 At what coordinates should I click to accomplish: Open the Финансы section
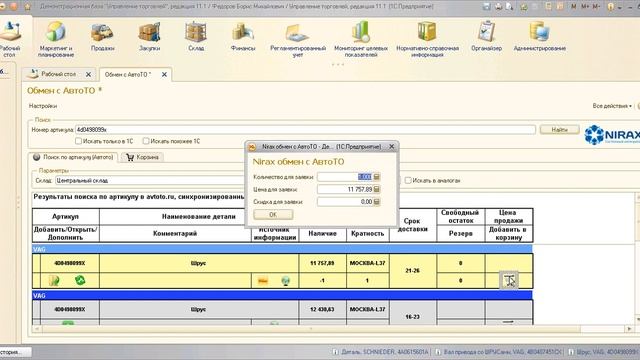click(243, 38)
